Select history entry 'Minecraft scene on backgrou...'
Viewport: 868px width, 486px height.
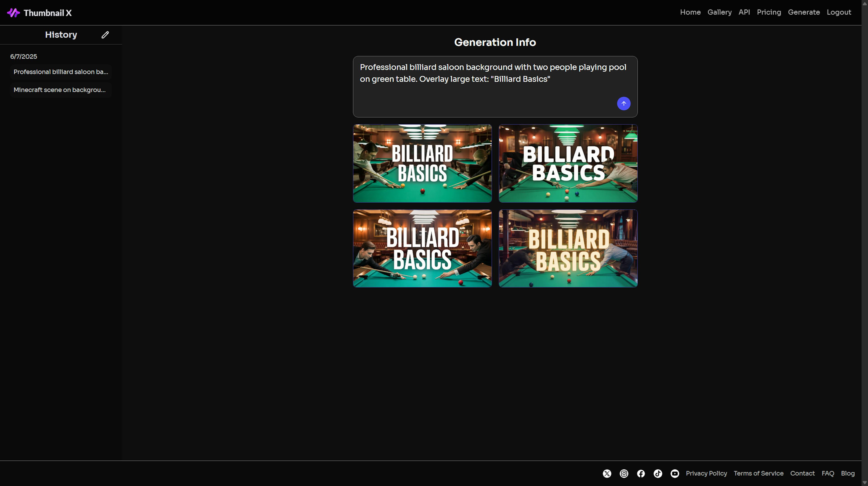tap(61, 90)
